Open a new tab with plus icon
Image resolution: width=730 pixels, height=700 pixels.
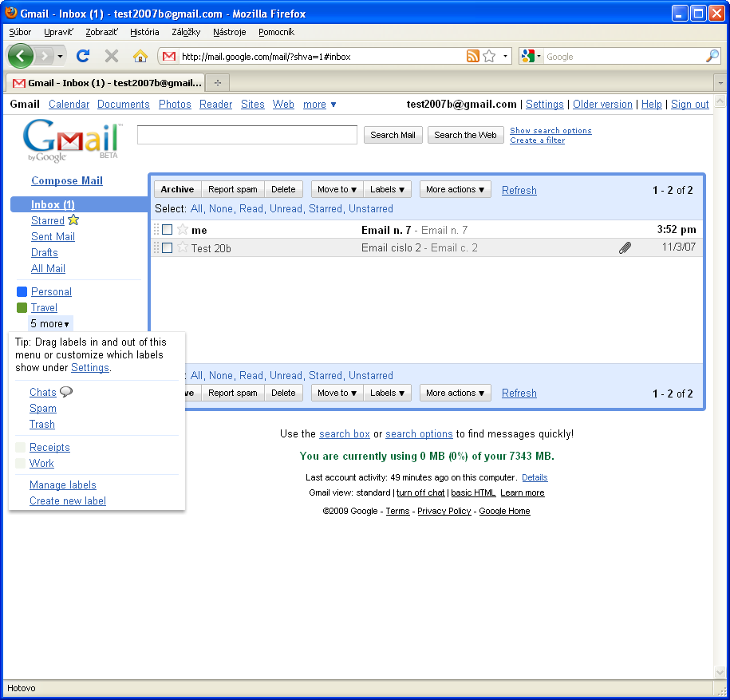[218, 83]
